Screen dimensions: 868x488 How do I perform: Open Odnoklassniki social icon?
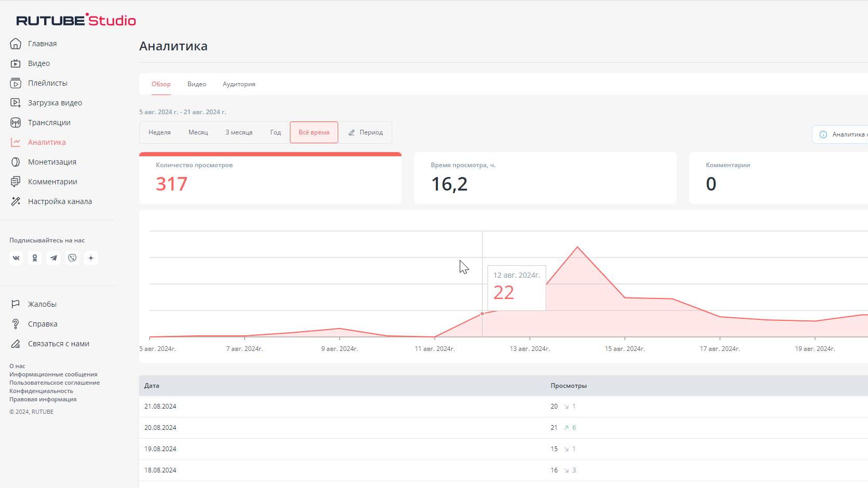pyautogui.click(x=35, y=258)
